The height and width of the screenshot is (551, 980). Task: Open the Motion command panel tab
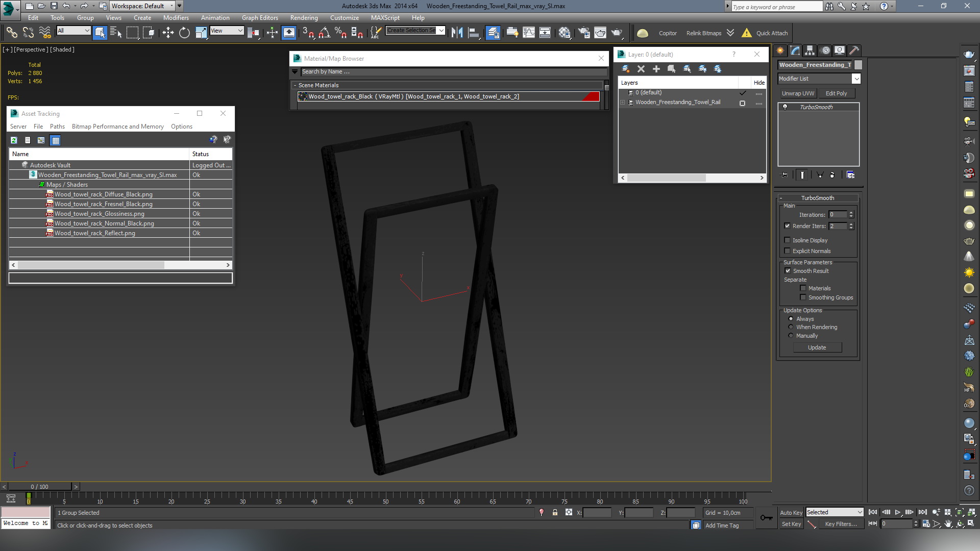[825, 51]
